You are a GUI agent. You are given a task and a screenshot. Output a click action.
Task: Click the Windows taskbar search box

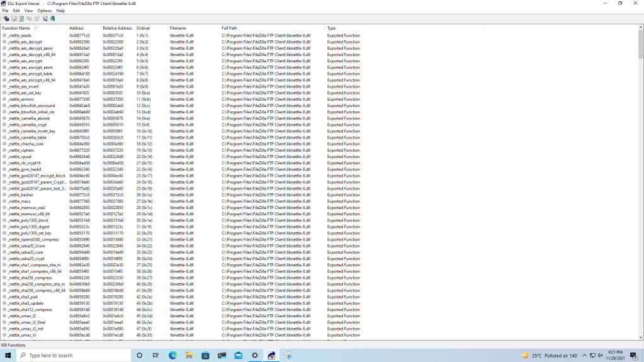click(69, 355)
